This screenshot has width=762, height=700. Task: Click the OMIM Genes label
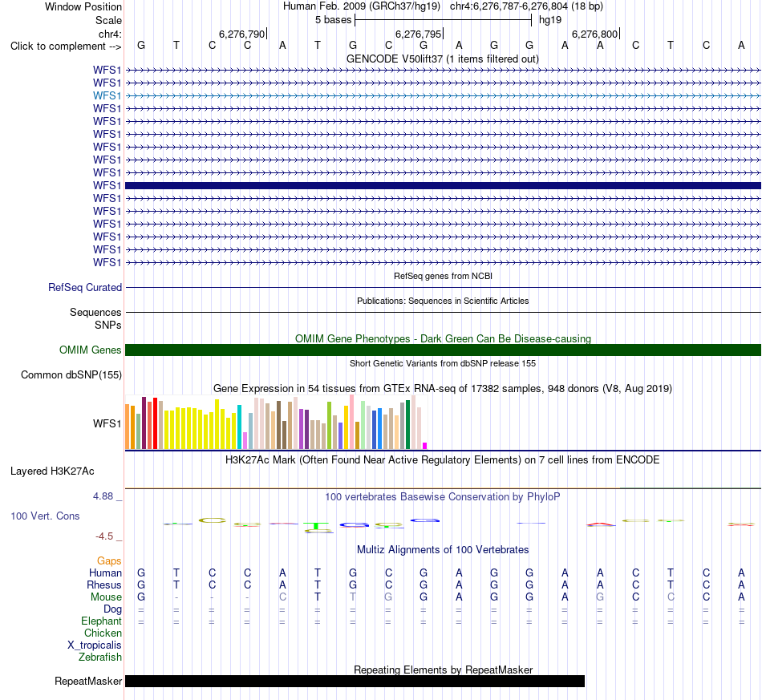[90, 350]
